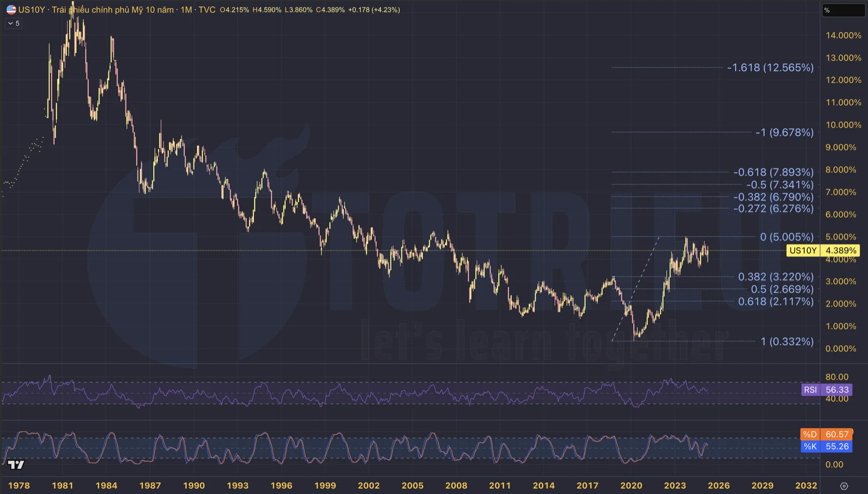Viewport: 868px width, 494px height.
Task: Click the orange %D stochastic label
Action: pos(810,434)
